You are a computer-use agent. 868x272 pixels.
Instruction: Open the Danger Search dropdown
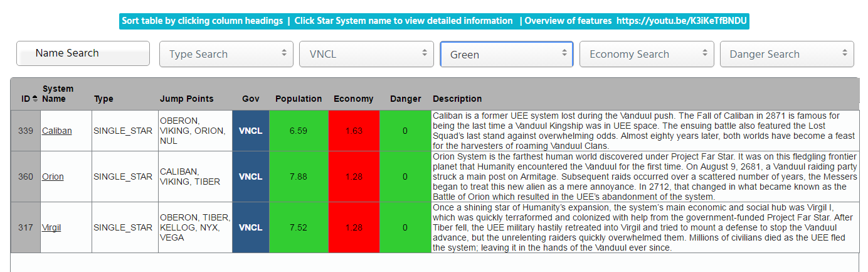point(787,54)
